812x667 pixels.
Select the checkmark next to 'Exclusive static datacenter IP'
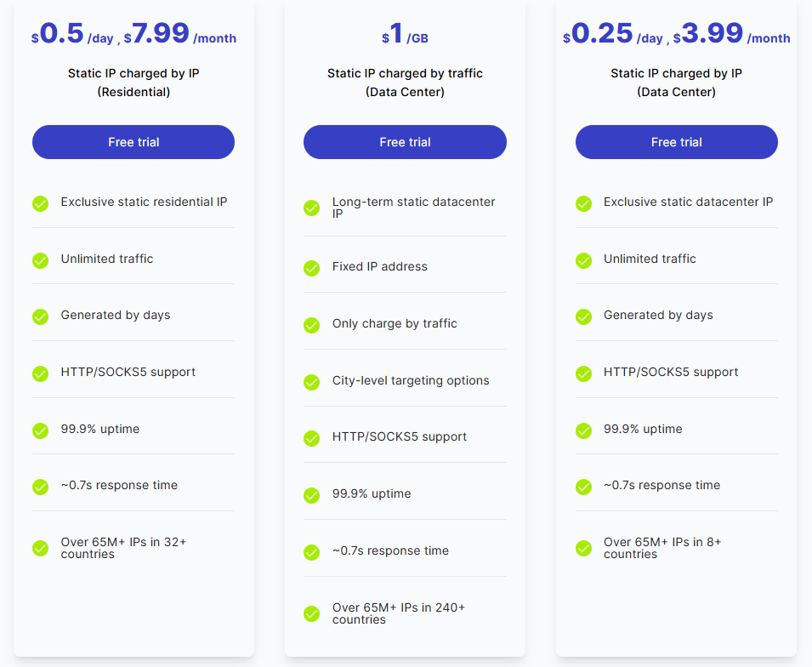(583, 203)
